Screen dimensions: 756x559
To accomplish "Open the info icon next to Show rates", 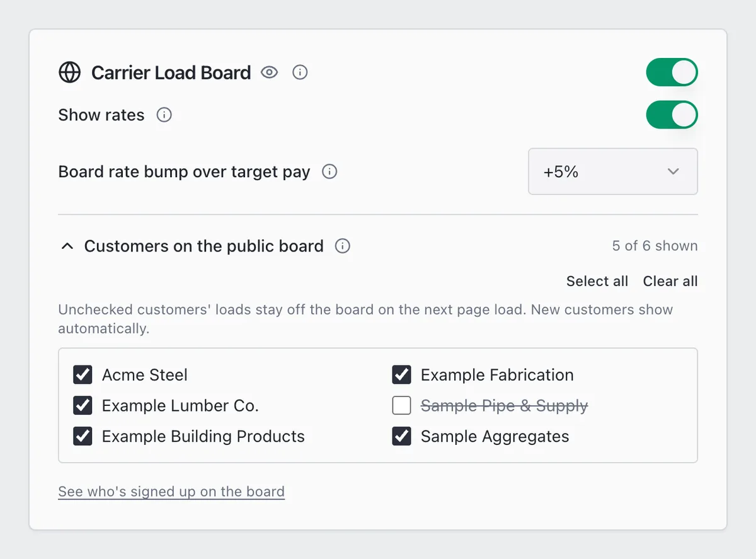I will click(x=164, y=115).
